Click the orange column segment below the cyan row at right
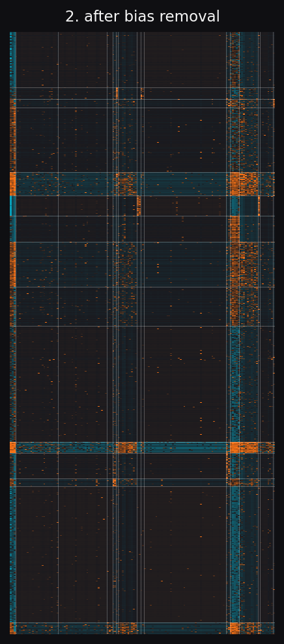Image resolution: width=284 pixels, height=644 pixels. (234, 229)
